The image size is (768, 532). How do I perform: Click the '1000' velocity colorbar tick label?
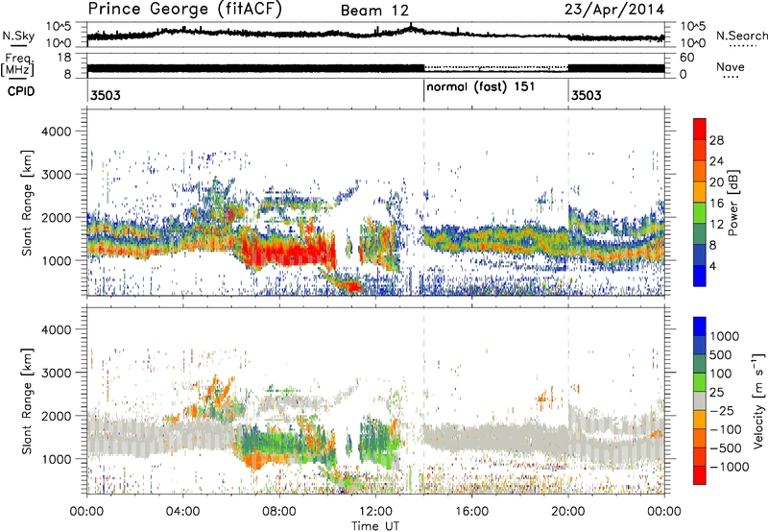(x=725, y=336)
